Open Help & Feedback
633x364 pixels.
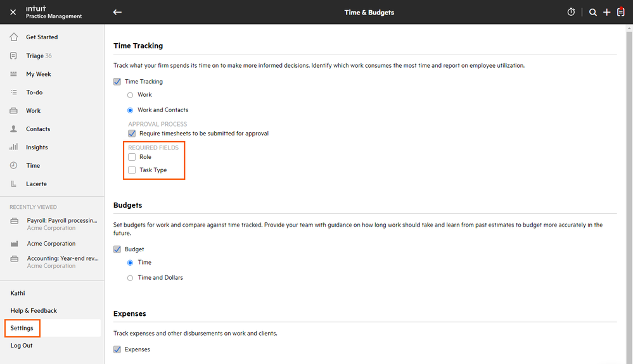(34, 311)
